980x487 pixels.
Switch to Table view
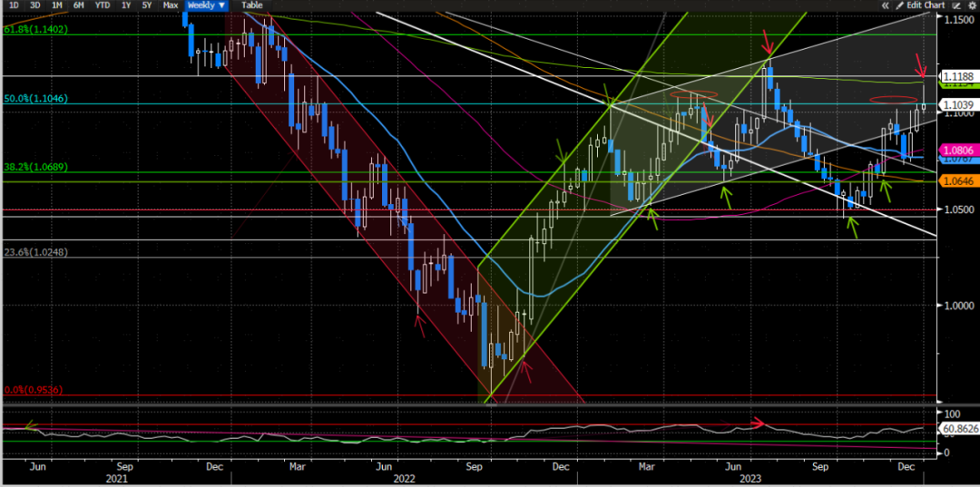252,5
